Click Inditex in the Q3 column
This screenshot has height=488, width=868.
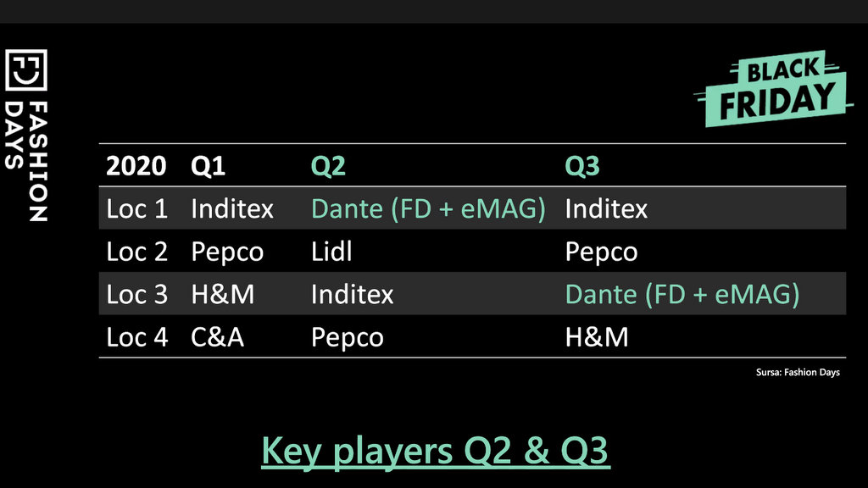[606, 208]
